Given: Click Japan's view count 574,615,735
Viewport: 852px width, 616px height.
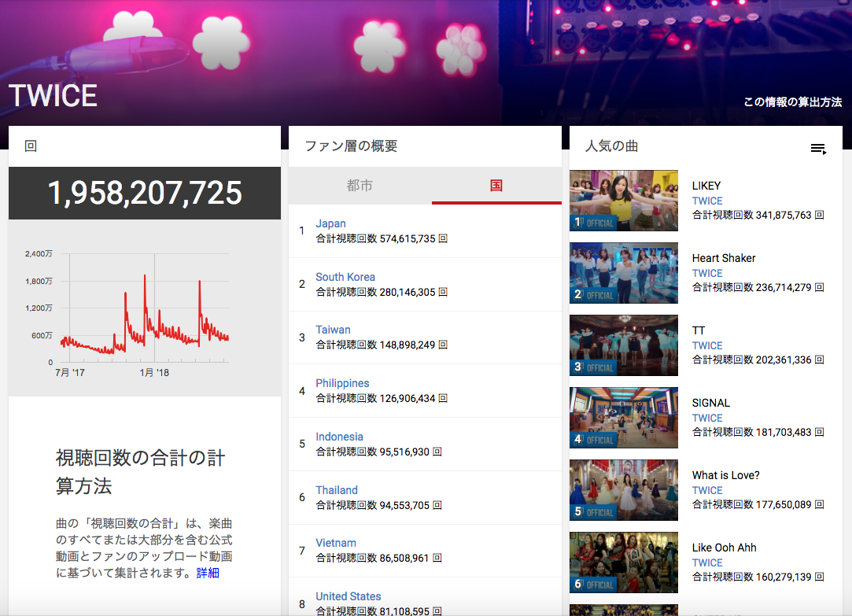Looking at the screenshot, I should [408, 238].
